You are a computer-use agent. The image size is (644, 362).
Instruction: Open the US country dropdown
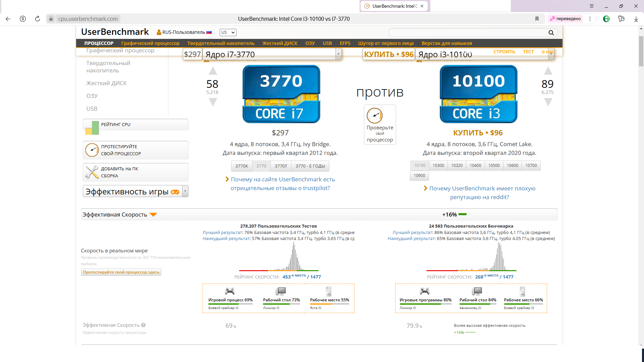pos(228,33)
